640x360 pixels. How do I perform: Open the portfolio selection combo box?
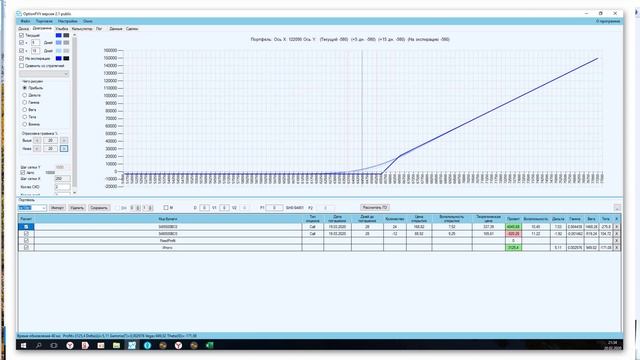point(32,208)
